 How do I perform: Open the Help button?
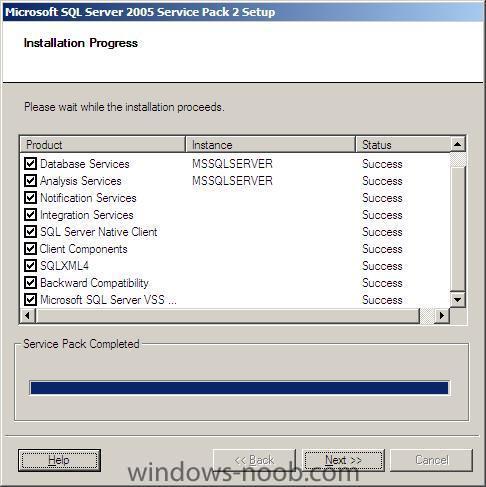coord(59,460)
